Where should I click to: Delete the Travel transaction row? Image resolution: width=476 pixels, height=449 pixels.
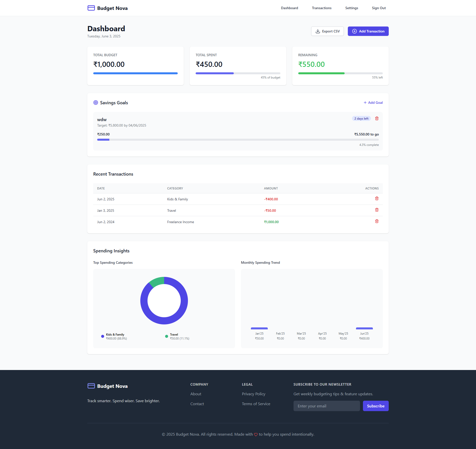(x=377, y=210)
